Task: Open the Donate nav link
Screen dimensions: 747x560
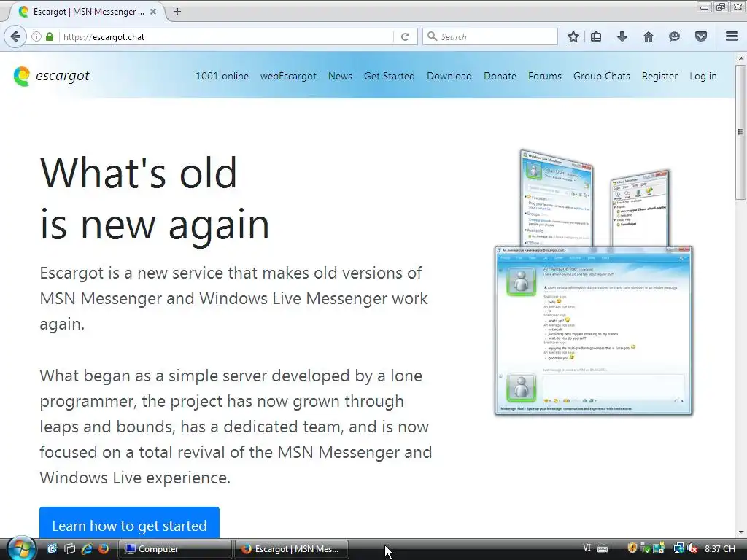Action: coord(500,76)
